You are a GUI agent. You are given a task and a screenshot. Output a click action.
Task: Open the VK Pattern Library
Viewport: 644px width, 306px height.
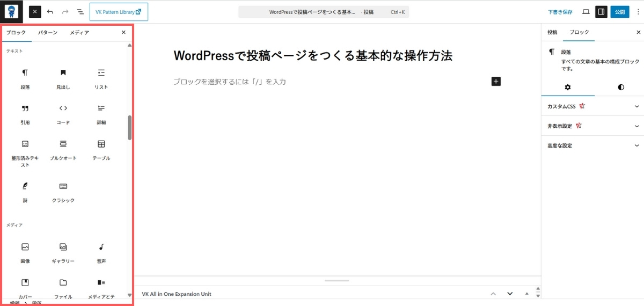(119, 11)
